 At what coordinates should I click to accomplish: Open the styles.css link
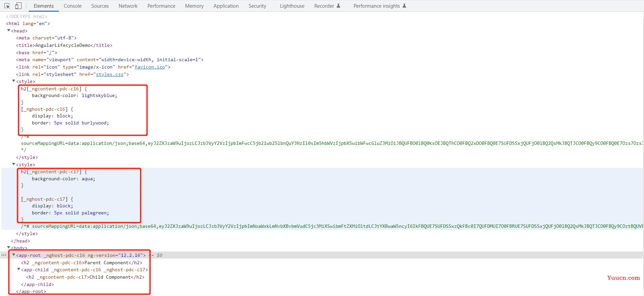click(x=110, y=74)
